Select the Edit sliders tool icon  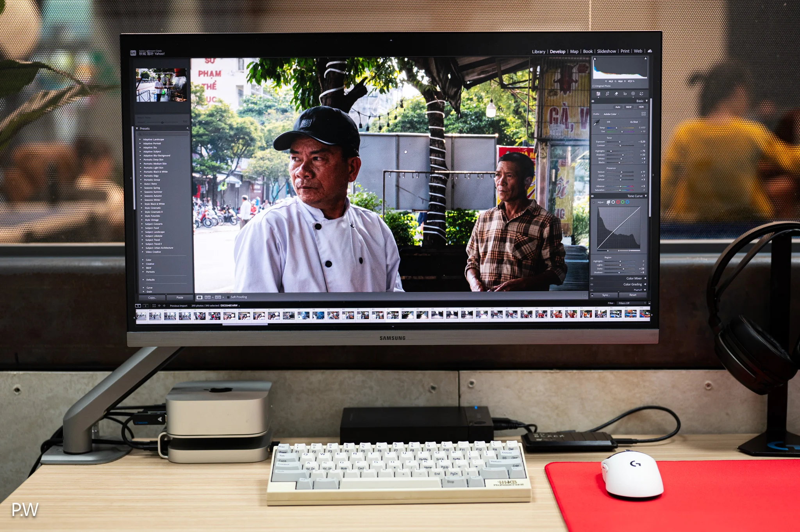(598, 94)
